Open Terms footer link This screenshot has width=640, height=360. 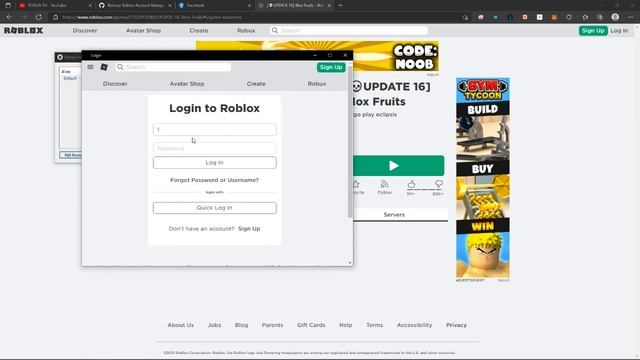pos(374,325)
